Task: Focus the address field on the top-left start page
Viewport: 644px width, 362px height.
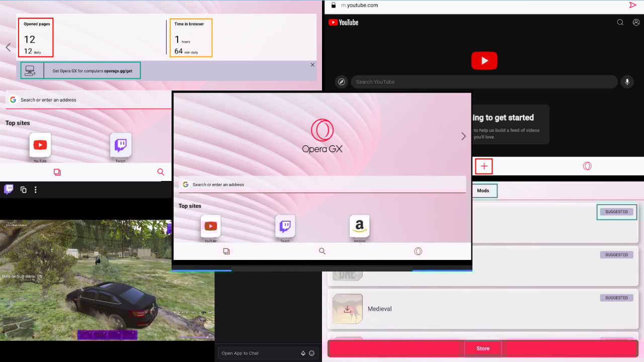Action: [x=89, y=100]
